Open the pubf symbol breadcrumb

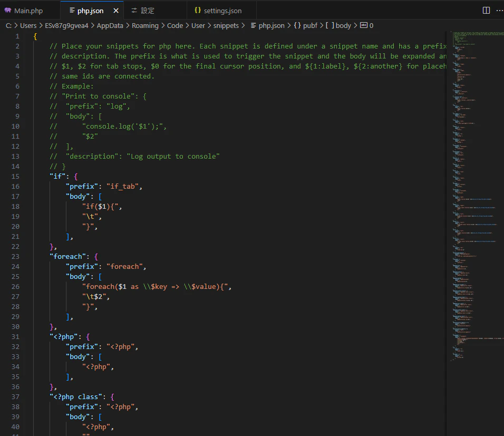coord(310,25)
